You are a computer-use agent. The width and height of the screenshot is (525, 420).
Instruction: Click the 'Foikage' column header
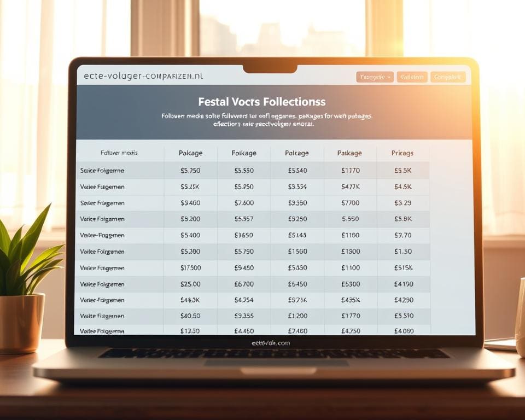tap(244, 153)
